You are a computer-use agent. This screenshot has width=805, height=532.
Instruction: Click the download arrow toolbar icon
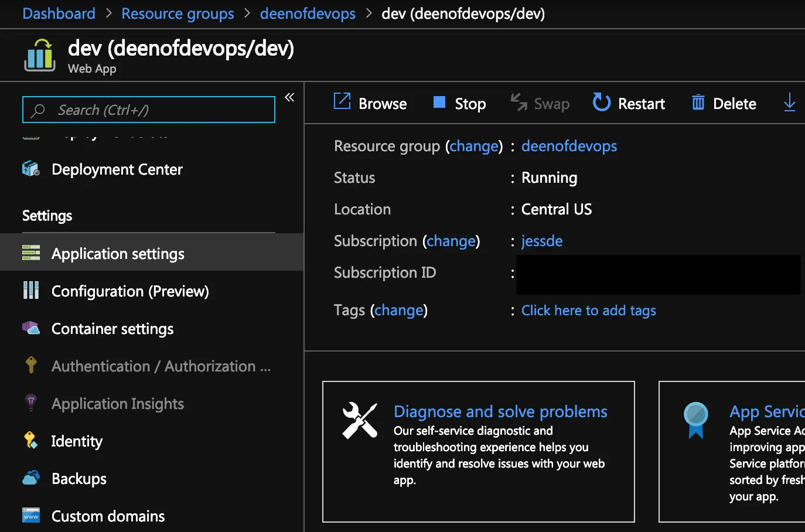[x=789, y=102]
